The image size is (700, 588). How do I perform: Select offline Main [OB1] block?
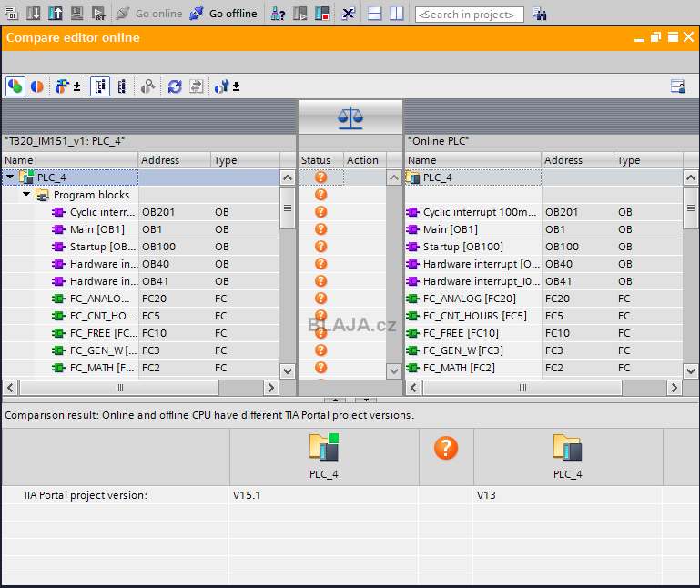97,229
